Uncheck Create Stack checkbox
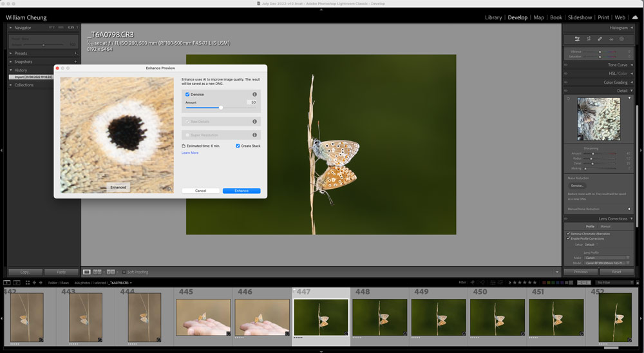 pos(238,146)
